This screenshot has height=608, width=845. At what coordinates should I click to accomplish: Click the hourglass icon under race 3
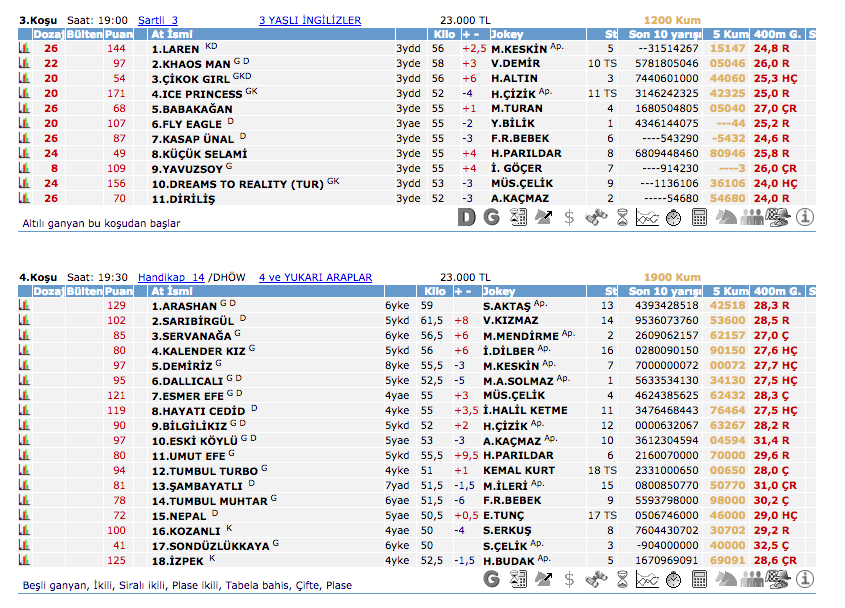click(x=622, y=216)
